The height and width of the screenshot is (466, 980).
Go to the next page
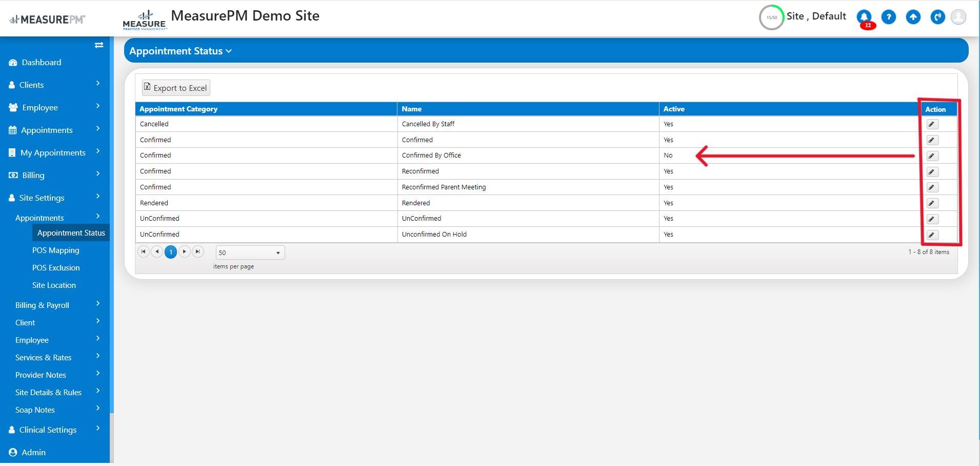click(x=185, y=251)
